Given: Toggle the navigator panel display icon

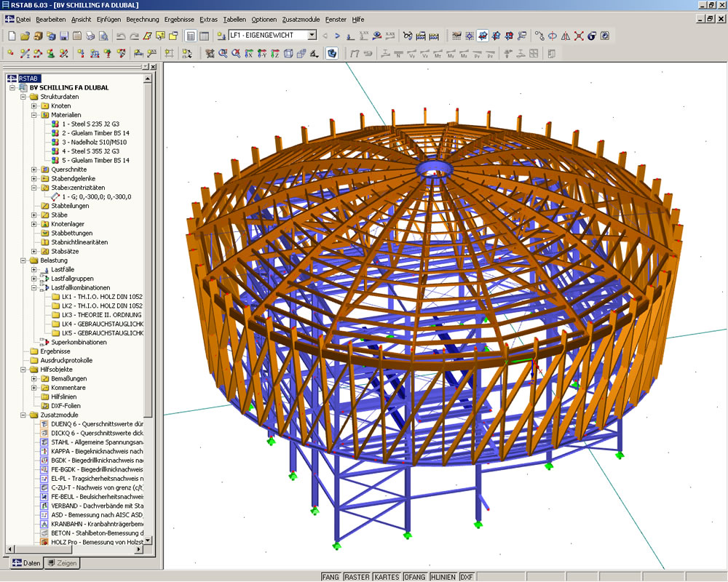Looking at the screenshot, I should [191, 36].
